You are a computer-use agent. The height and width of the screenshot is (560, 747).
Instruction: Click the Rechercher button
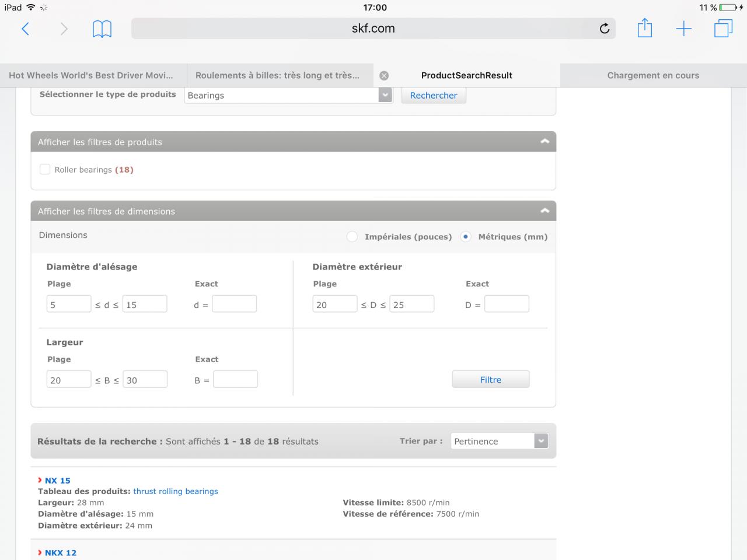point(434,95)
